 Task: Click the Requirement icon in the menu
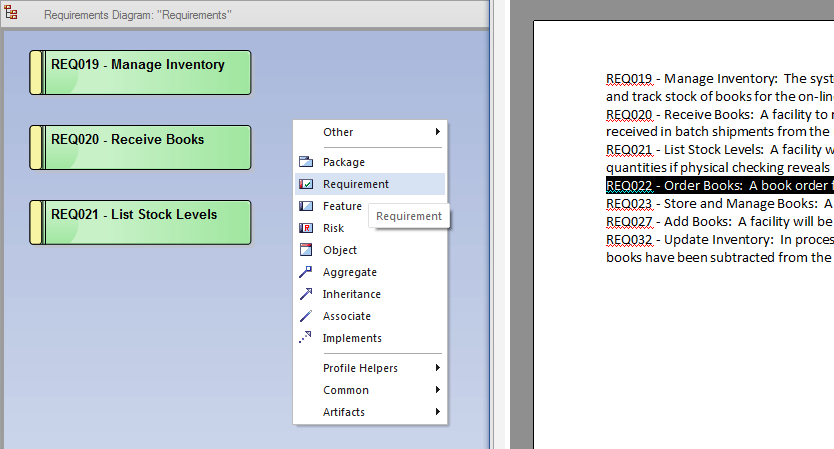[x=307, y=184]
